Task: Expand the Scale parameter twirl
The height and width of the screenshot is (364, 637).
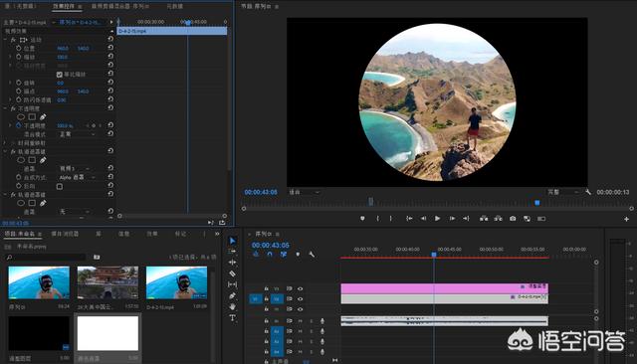Action: coord(10,57)
